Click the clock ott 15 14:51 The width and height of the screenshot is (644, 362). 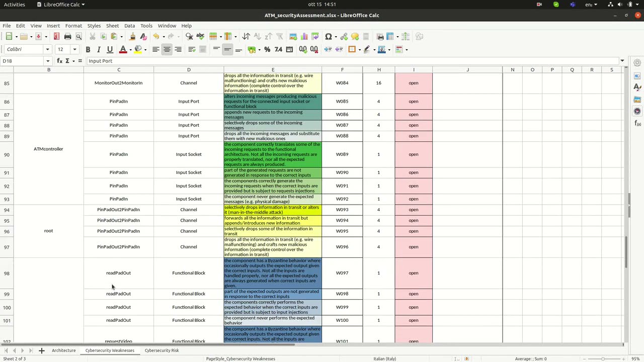tap(322, 5)
